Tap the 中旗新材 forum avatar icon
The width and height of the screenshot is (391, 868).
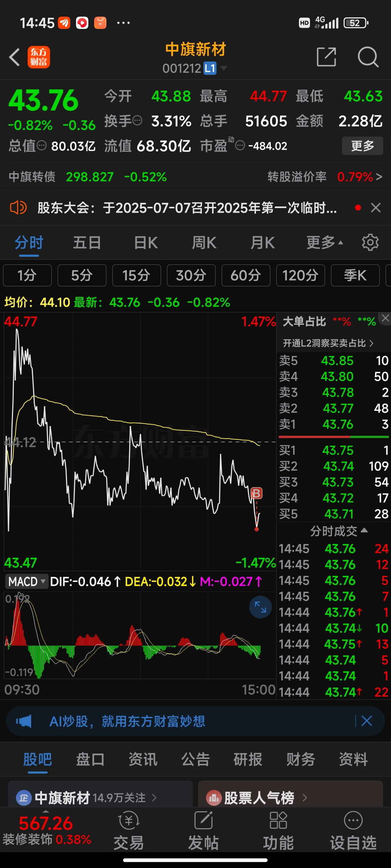tap(24, 798)
